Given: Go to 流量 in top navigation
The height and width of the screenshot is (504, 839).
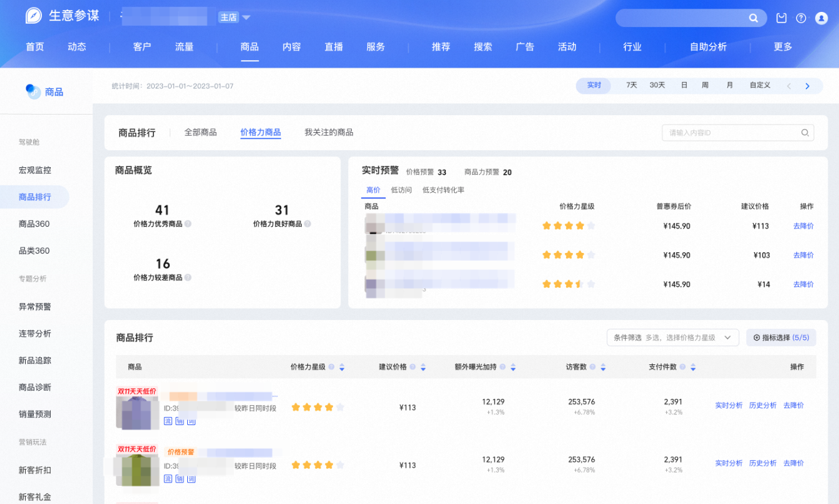Looking at the screenshot, I should tap(184, 46).
